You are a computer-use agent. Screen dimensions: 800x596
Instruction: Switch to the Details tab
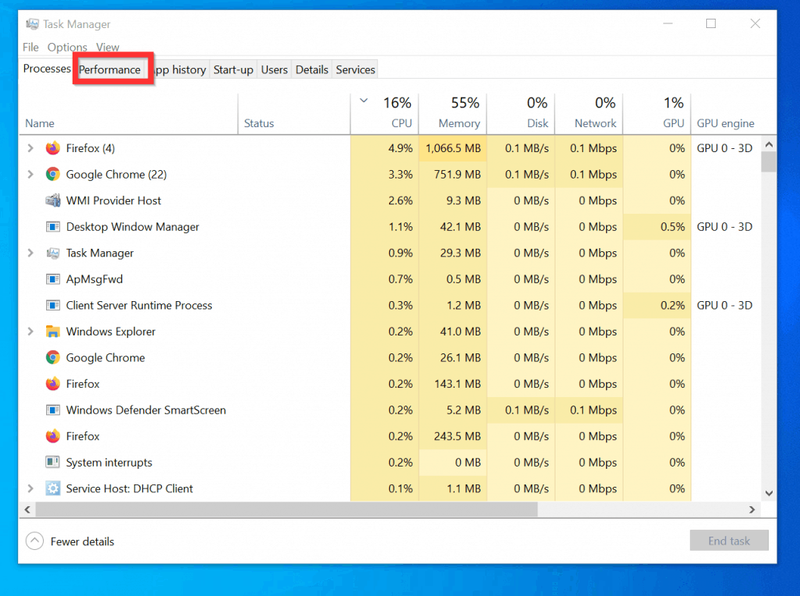(312, 69)
